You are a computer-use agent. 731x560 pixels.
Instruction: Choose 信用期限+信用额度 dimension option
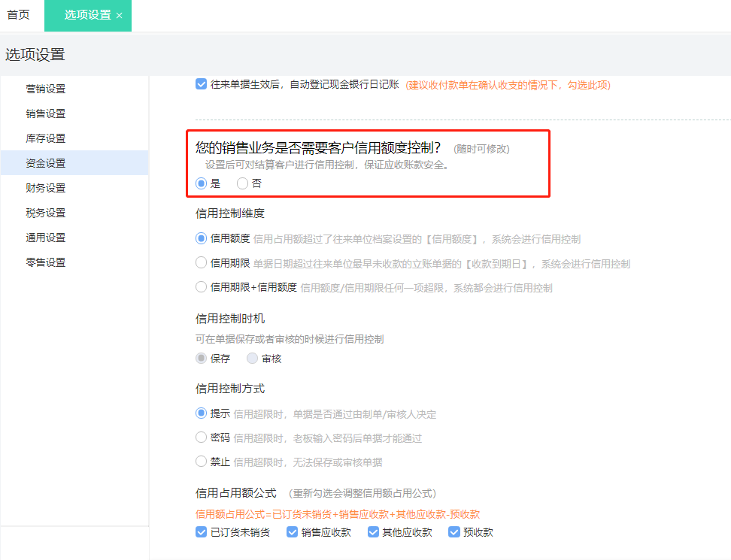(201, 287)
